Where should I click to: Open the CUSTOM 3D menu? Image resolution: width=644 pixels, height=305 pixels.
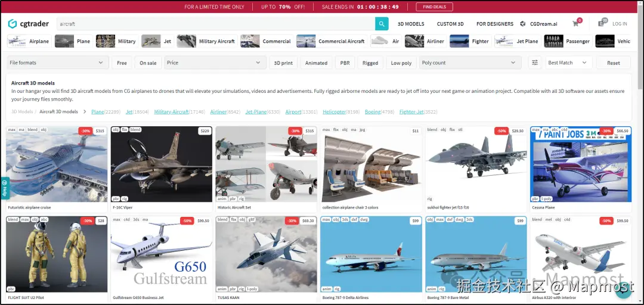point(450,24)
